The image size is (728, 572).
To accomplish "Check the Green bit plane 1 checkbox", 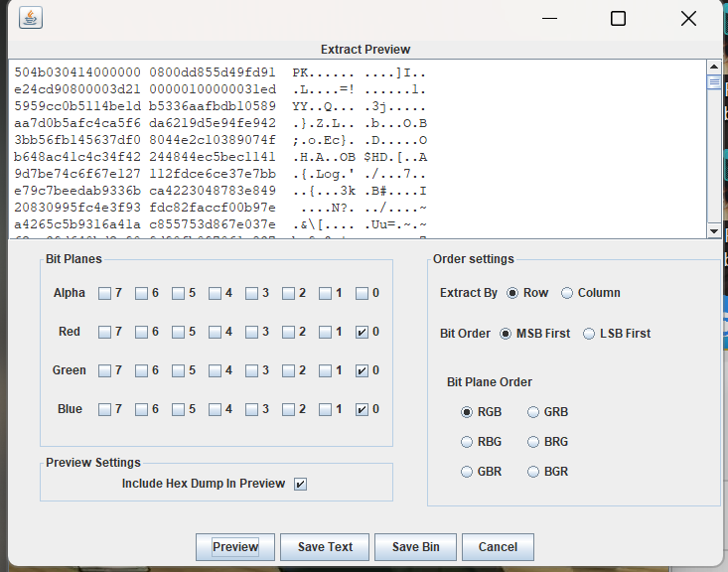I will pyautogui.click(x=325, y=370).
